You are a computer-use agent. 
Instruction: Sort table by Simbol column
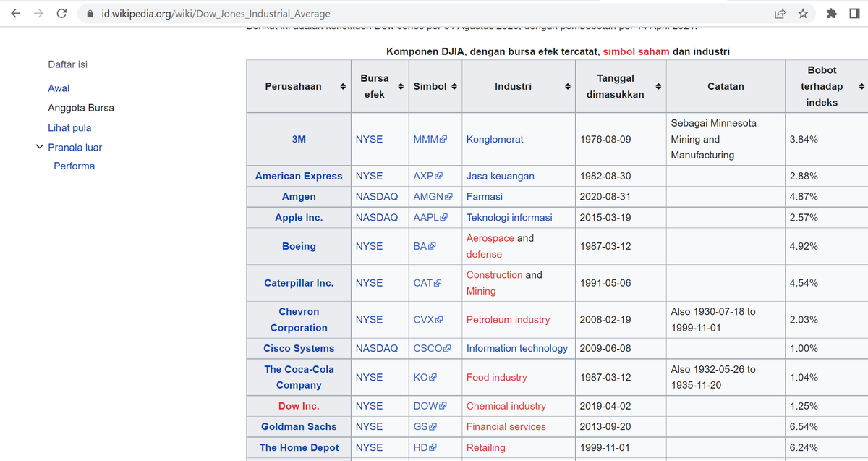coord(454,87)
